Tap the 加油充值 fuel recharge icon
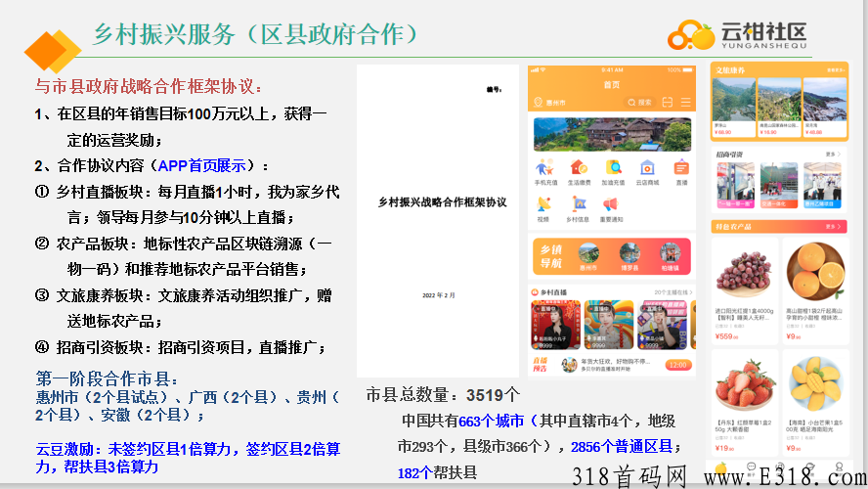This screenshot has width=868, height=489. pos(613,168)
